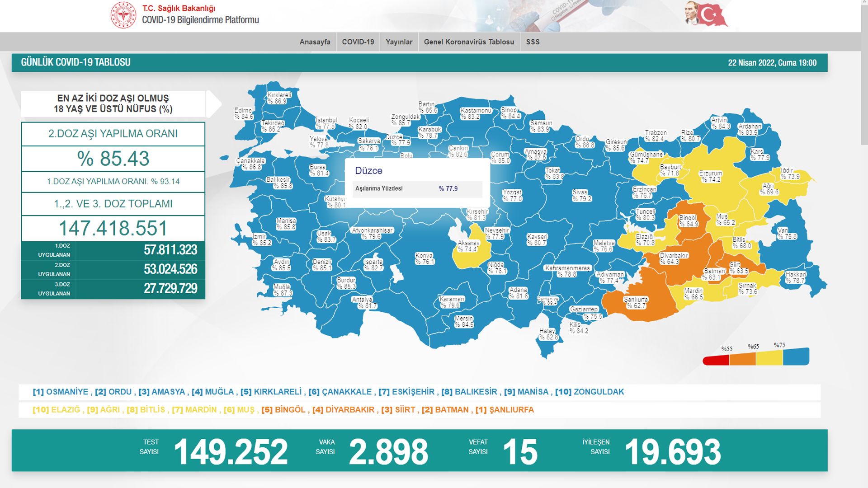Click ŞANLIURFA in the lowest-ten list
Screen dimensions: 868x488
click(x=511, y=410)
